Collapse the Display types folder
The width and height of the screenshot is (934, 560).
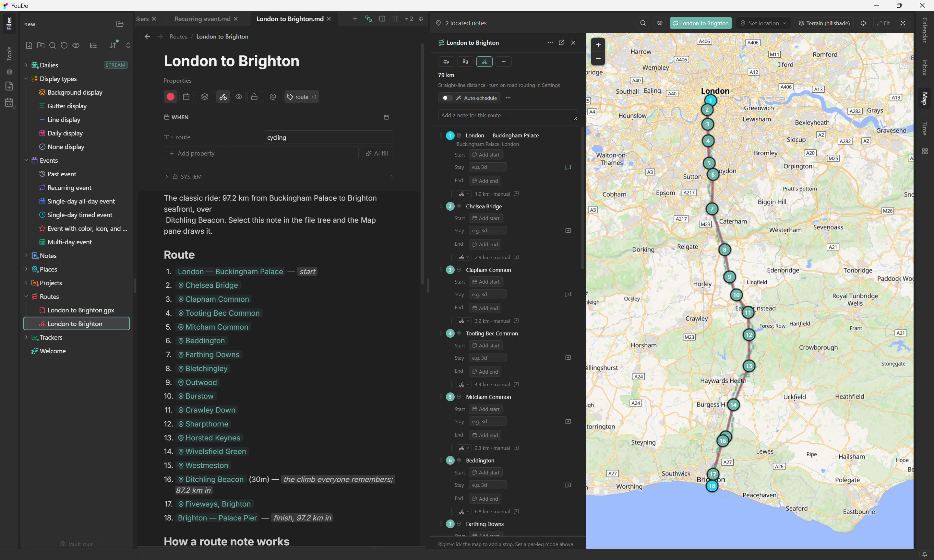[x=26, y=78]
